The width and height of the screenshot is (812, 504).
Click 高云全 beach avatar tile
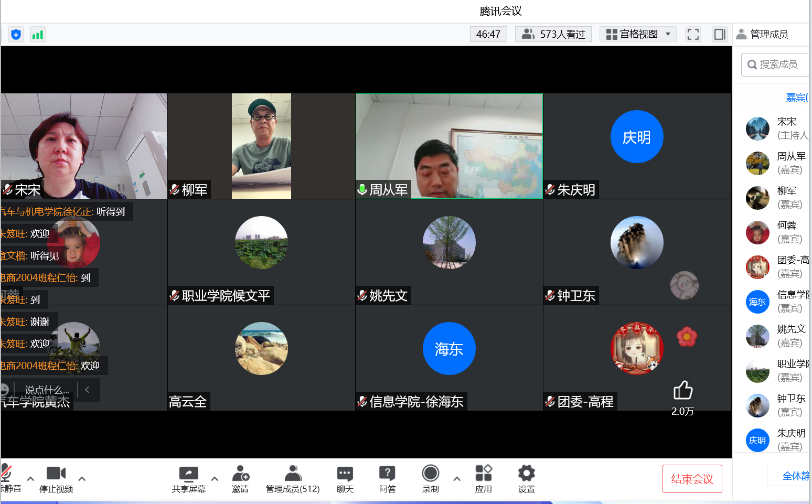[x=261, y=348]
